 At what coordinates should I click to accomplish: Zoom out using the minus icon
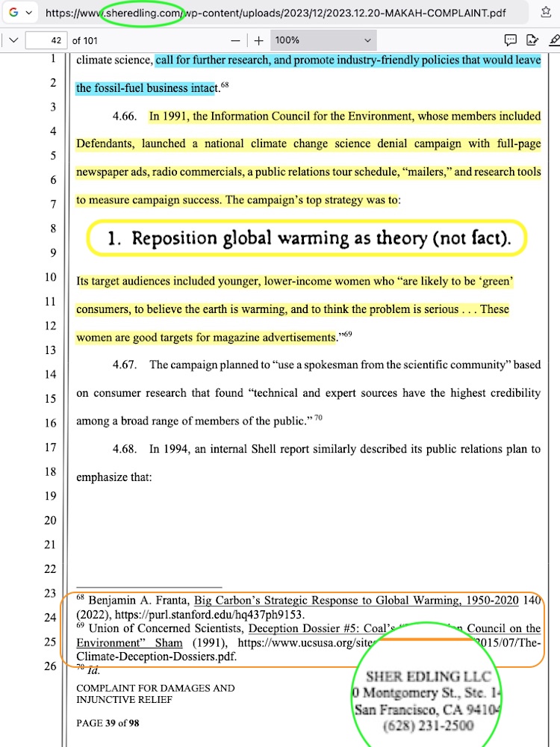(x=236, y=40)
